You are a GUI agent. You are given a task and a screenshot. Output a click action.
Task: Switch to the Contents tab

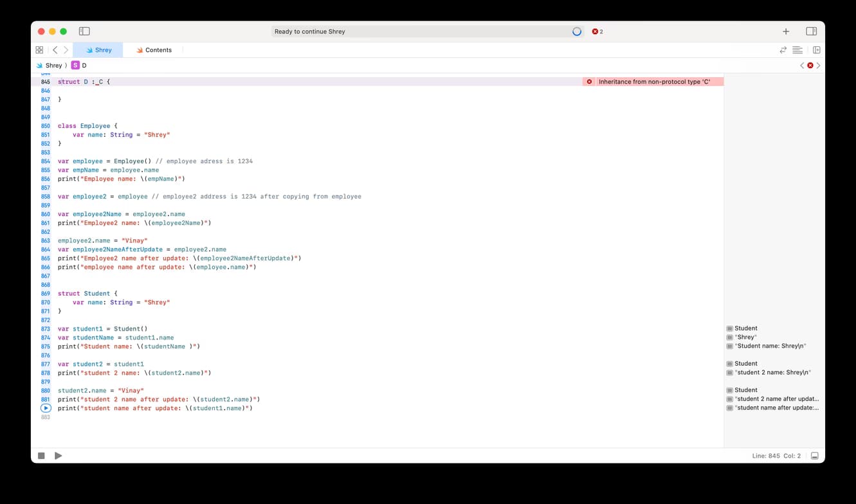tap(154, 50)
